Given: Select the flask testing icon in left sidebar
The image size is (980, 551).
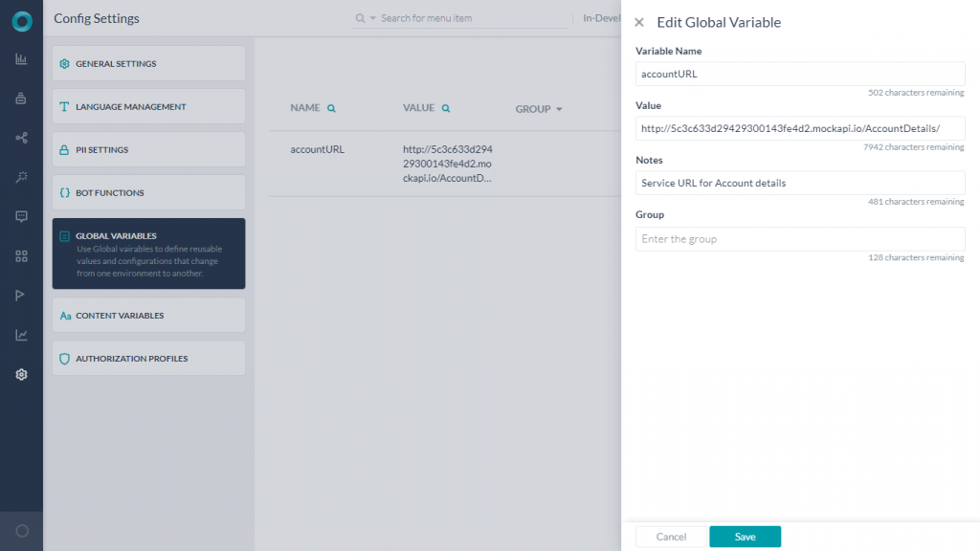Looking at the screenshot, I should click(x=21, y=99).
